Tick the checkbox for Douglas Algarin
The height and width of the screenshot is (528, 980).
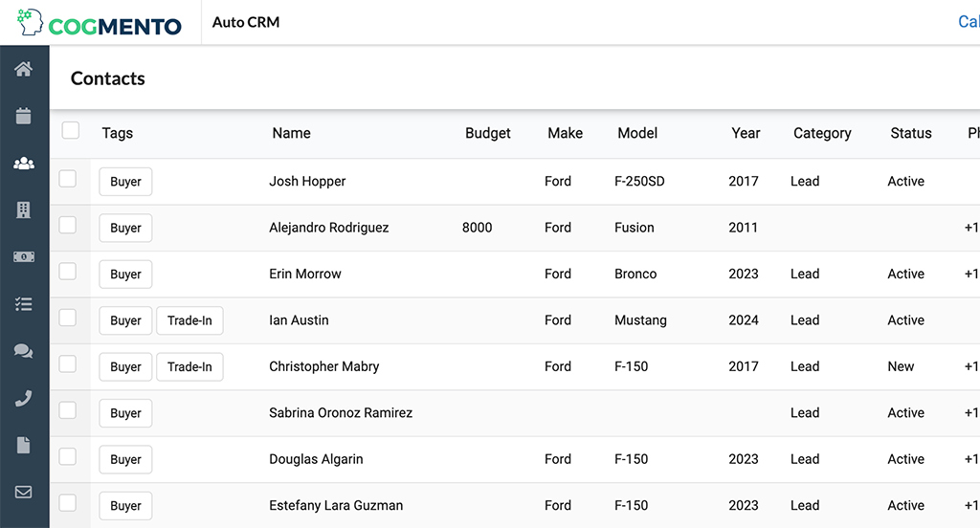point(68,457)
